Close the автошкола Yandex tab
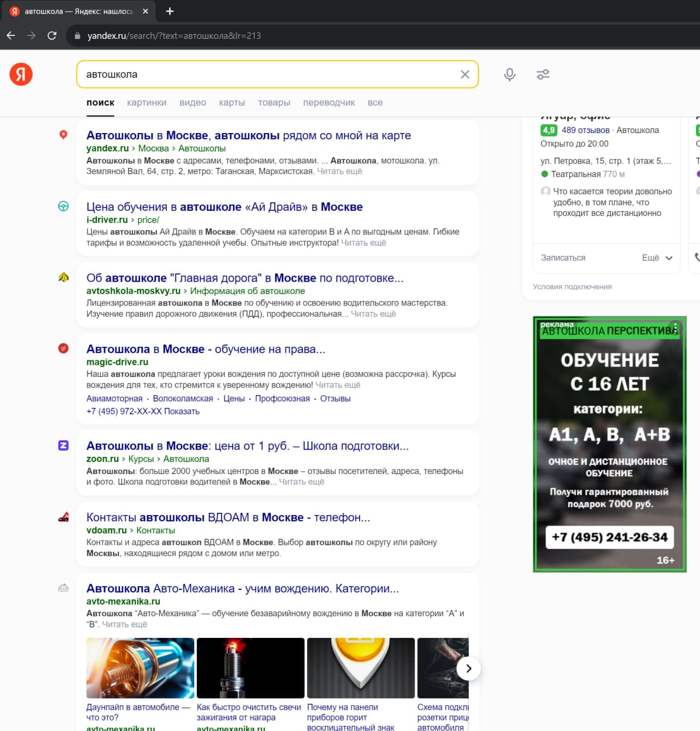The width and height of the screenshot is (700, 731). click(x=146, y=11)
